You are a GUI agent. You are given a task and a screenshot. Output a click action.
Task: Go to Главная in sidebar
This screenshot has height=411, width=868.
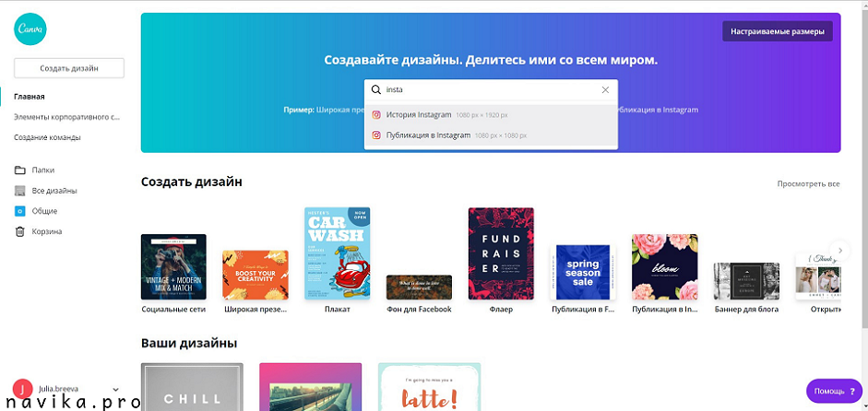tap(30, 97)
